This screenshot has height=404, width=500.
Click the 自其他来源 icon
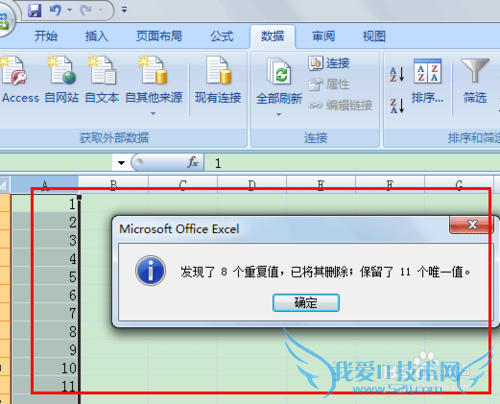coord(154,70)
